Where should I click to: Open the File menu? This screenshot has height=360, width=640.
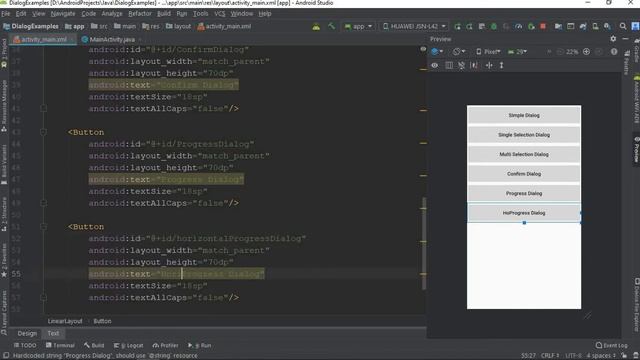click(6, 13)
